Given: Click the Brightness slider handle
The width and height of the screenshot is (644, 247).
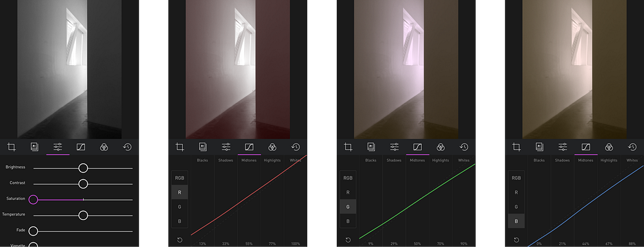Looking at the screenshot, I should click(83, 168).
